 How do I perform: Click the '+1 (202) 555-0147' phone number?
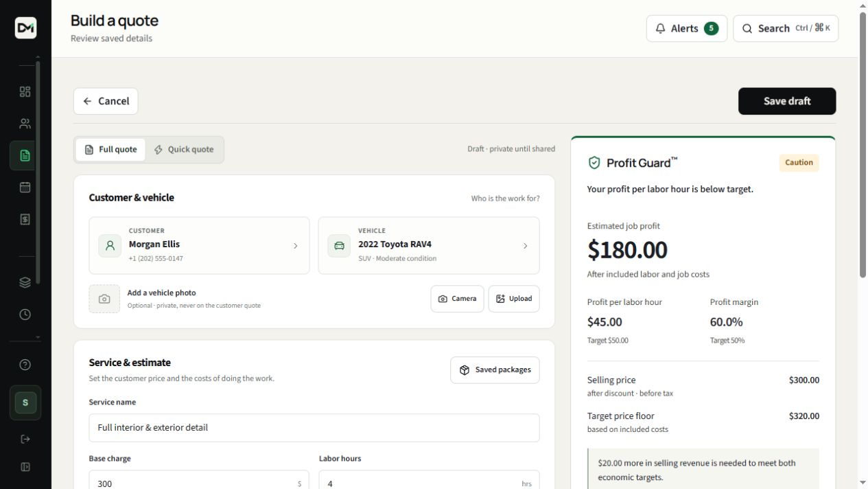coord(156,259)
